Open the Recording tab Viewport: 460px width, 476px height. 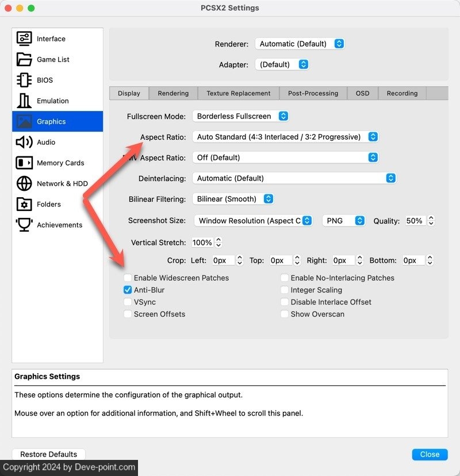[x=402, y=93]
